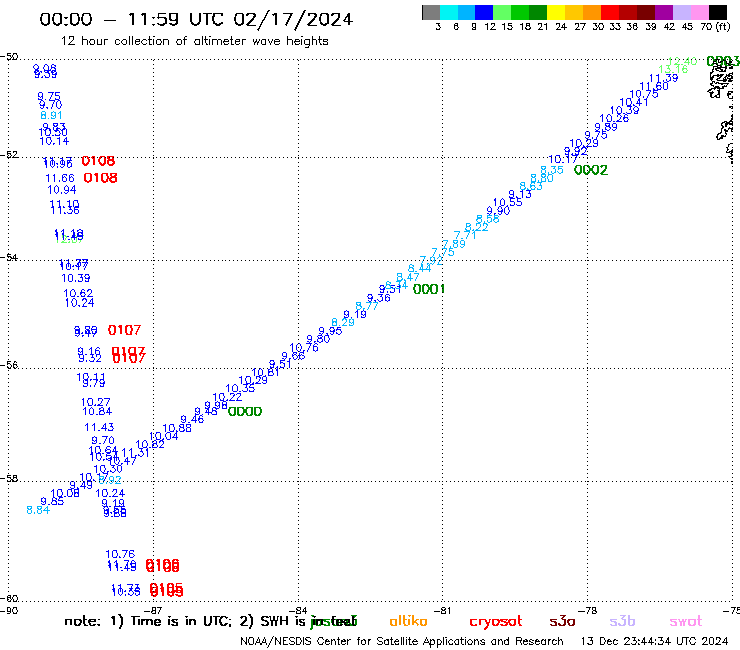Click the cyan swatch above the 6 label

pyautogui.click(x=449, y=12)
